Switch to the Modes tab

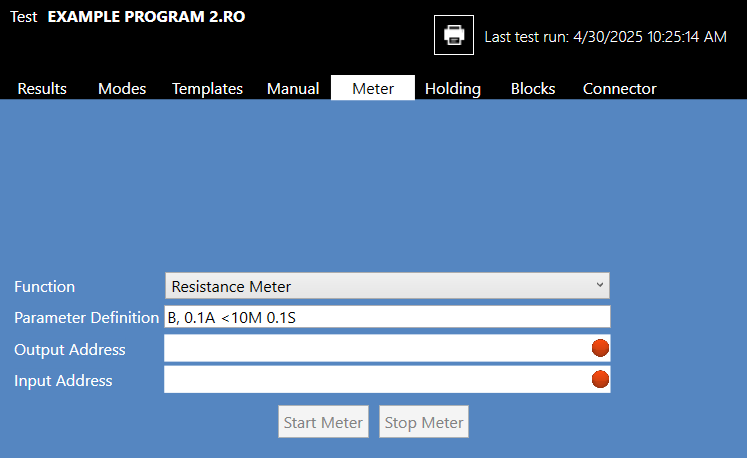point(122,89)
